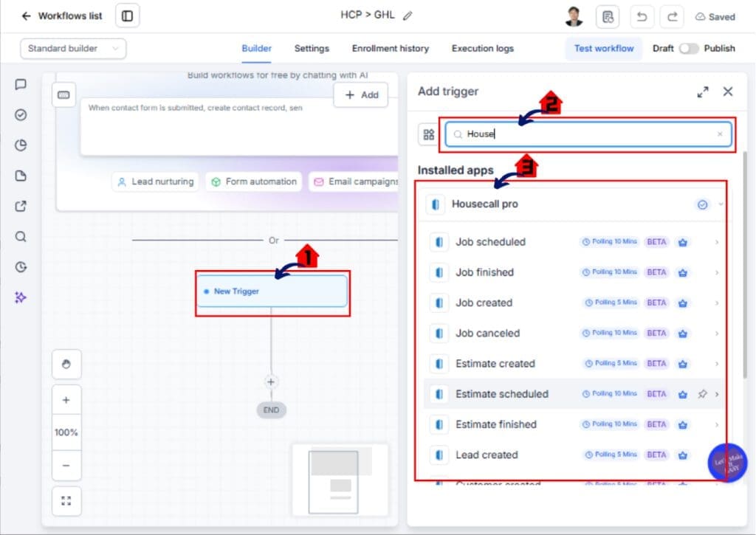The height and width of the screenshot is (535, 756).
Task: Click the apps grid icon beside search
Action: [x=429, y=134]
